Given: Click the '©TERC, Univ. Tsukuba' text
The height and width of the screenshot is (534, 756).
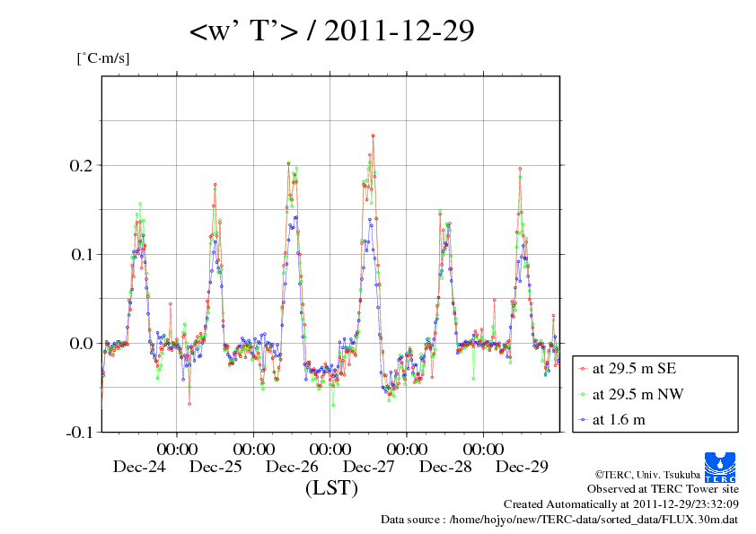Looking at the screenshot, I should click(x=647, y=475).
